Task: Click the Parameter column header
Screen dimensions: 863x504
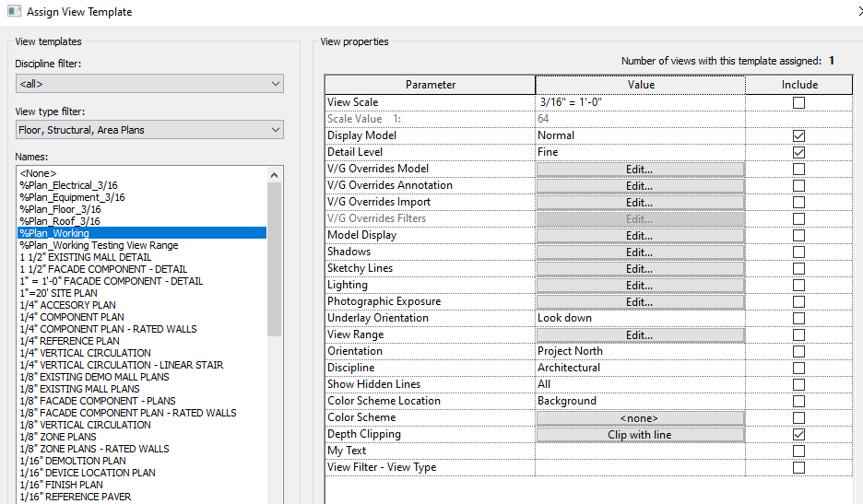Action: pyautogui.click(x=431, y=85)
